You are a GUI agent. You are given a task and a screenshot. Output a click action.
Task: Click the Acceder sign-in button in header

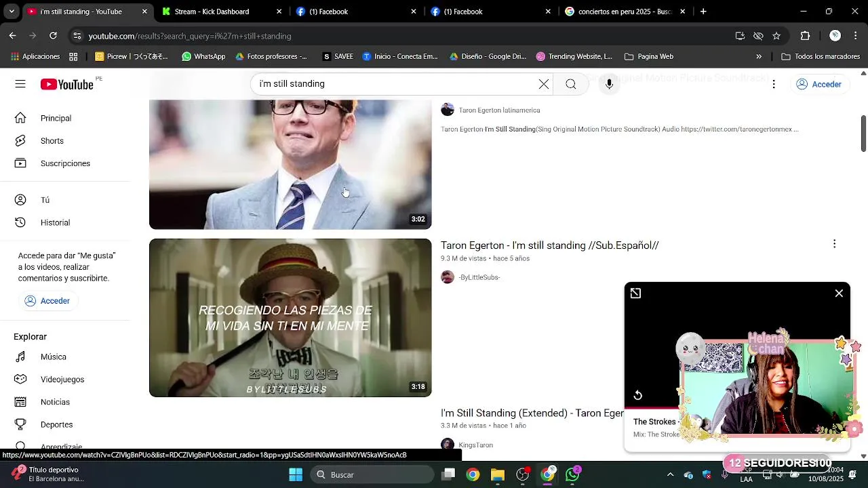point(818,84)
